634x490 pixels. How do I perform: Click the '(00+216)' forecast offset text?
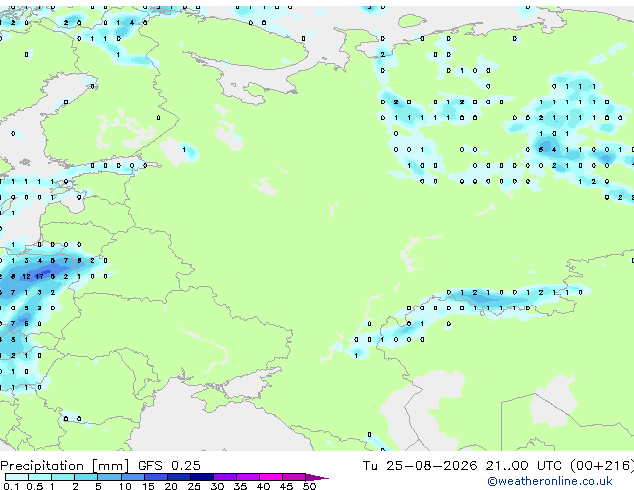pos(602,466)
